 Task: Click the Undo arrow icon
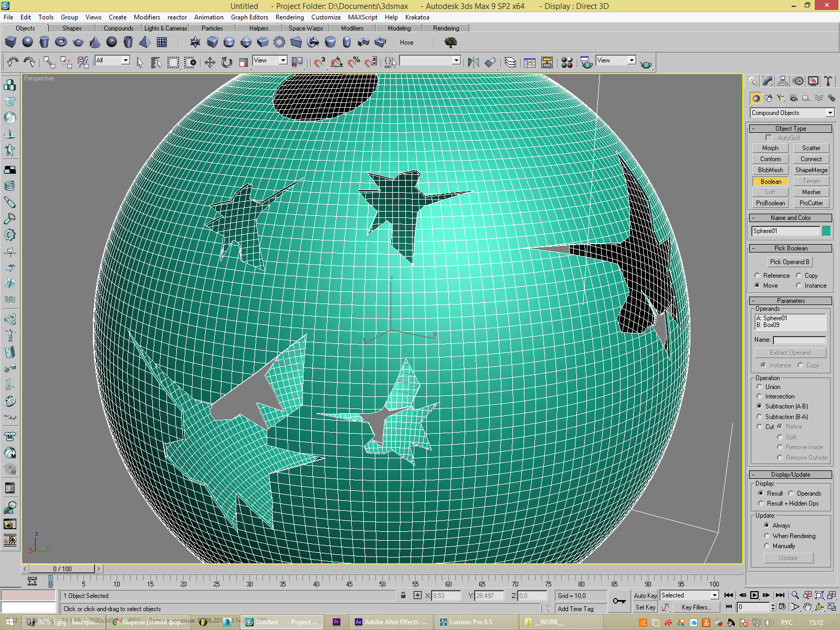(13, 62)
